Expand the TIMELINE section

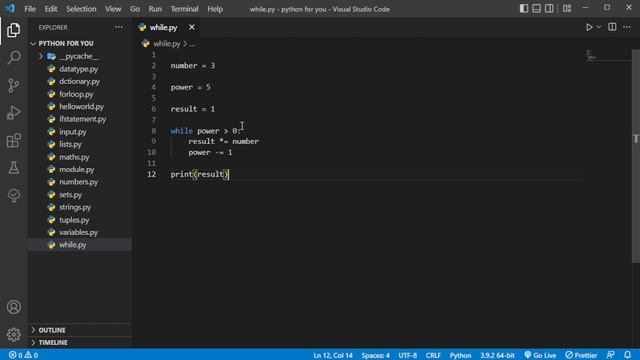[x=80, y=342]
